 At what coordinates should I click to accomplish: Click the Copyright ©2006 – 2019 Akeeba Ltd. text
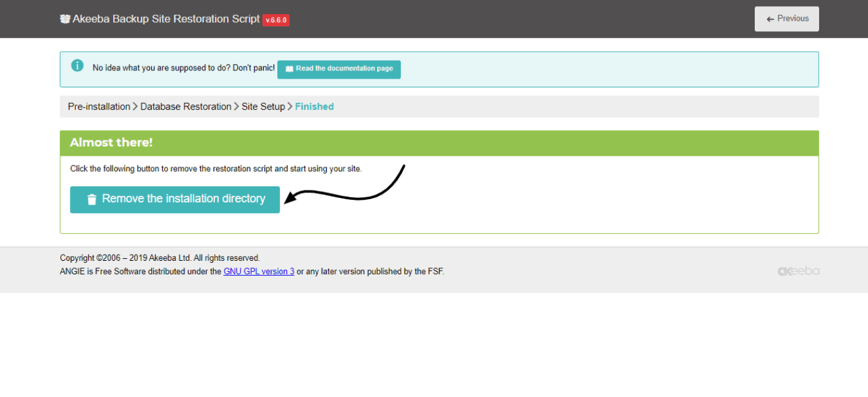[160, 258]
